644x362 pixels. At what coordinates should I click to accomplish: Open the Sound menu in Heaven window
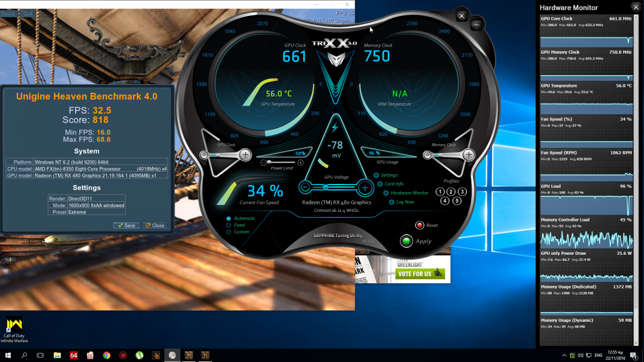(x=8, y=13)
